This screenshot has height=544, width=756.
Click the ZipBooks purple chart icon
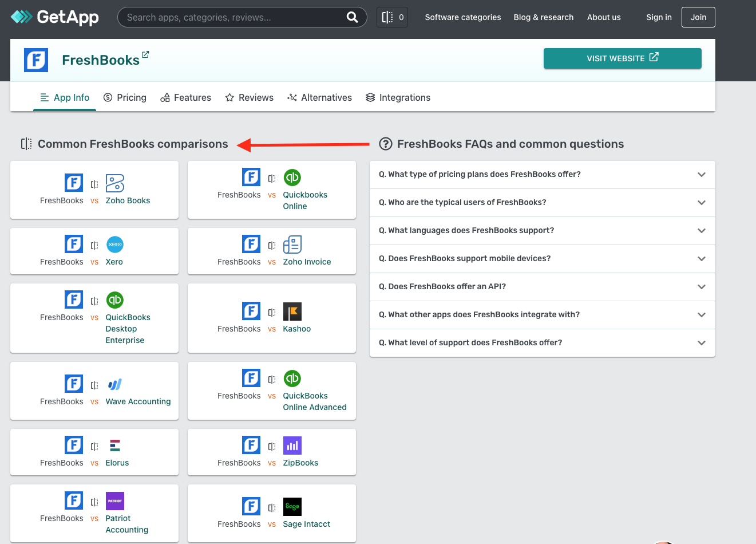tap(292, 445)
